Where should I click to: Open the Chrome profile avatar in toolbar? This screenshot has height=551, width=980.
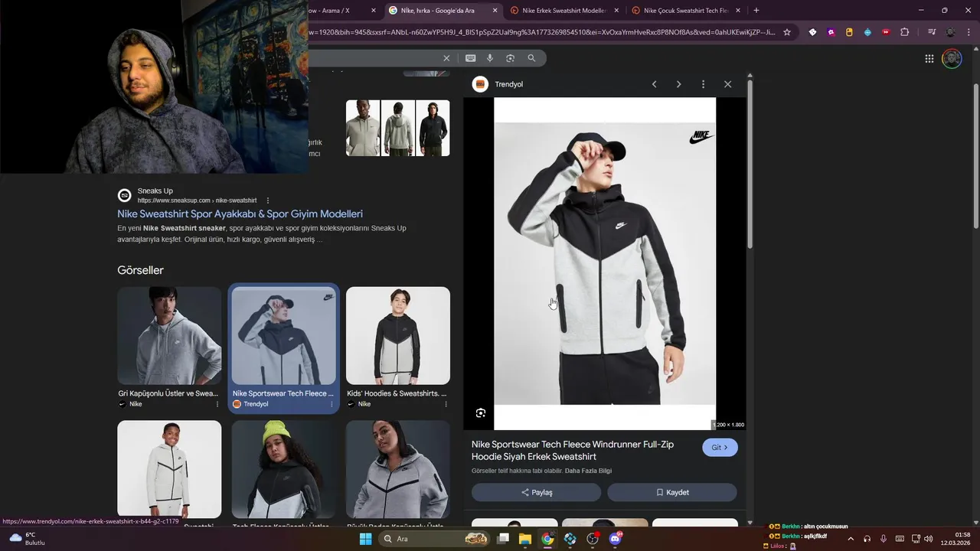(950, 32)
